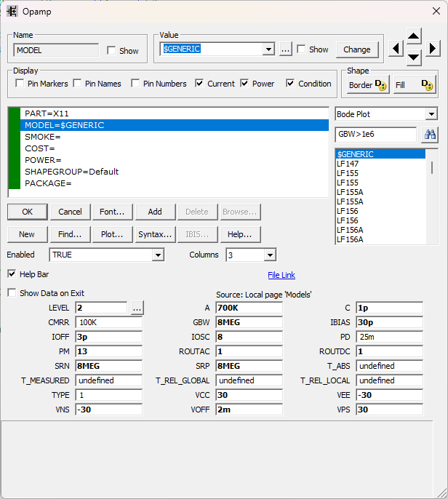Click the ROUTAC parameter field
448x499 pixels.
point(249,351)
